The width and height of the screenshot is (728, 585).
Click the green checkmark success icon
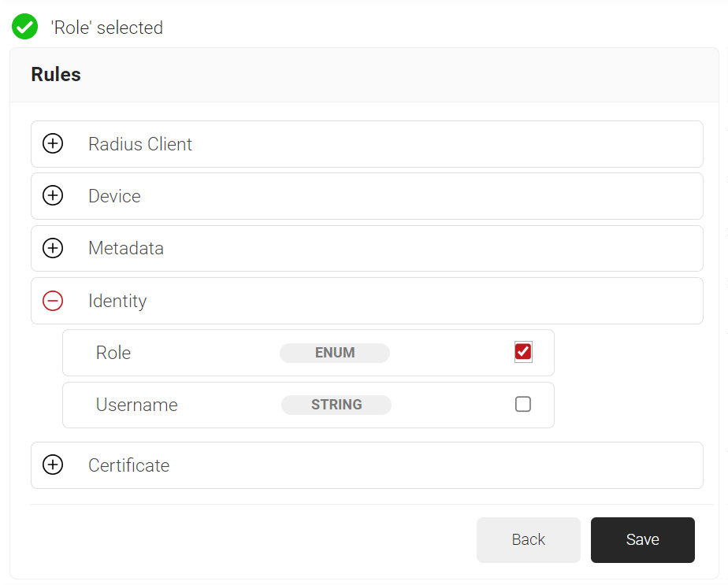[x=25, y=27]
